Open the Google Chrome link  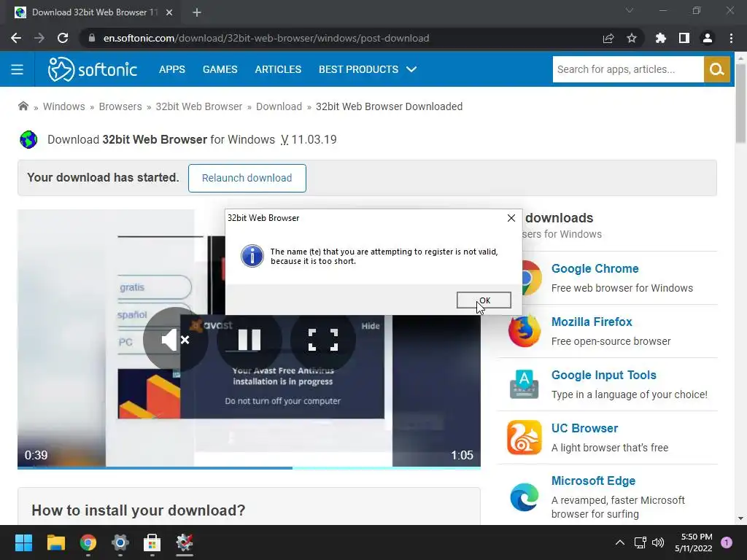coord(595,268)
